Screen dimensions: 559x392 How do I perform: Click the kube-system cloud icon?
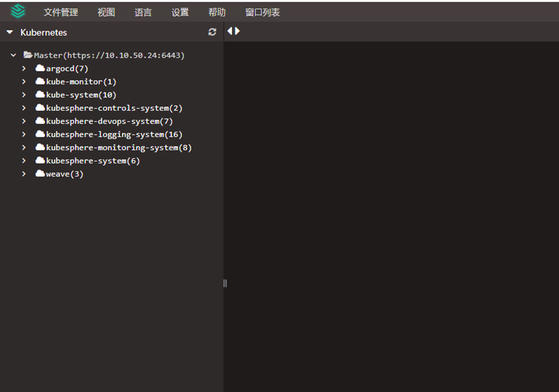click(x=40, y=94)
